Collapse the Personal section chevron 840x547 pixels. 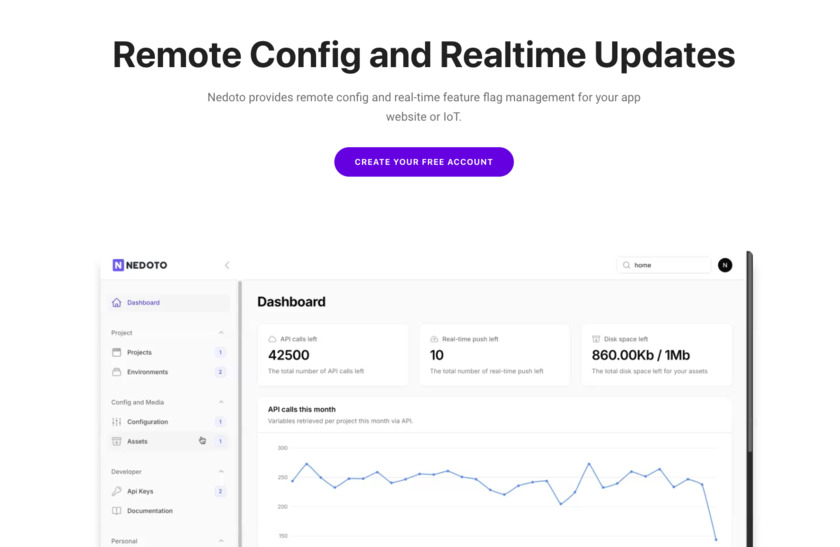pos(221,541)
